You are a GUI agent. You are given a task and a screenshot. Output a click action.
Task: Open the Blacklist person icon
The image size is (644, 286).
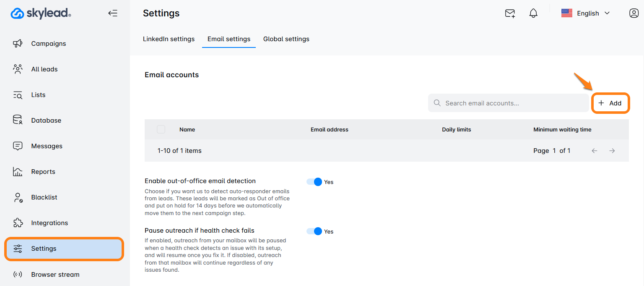pos(18,197)
